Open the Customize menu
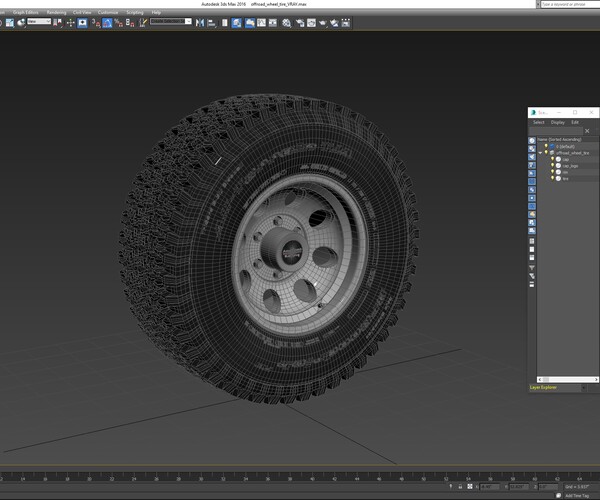 (x=108, y=12)
